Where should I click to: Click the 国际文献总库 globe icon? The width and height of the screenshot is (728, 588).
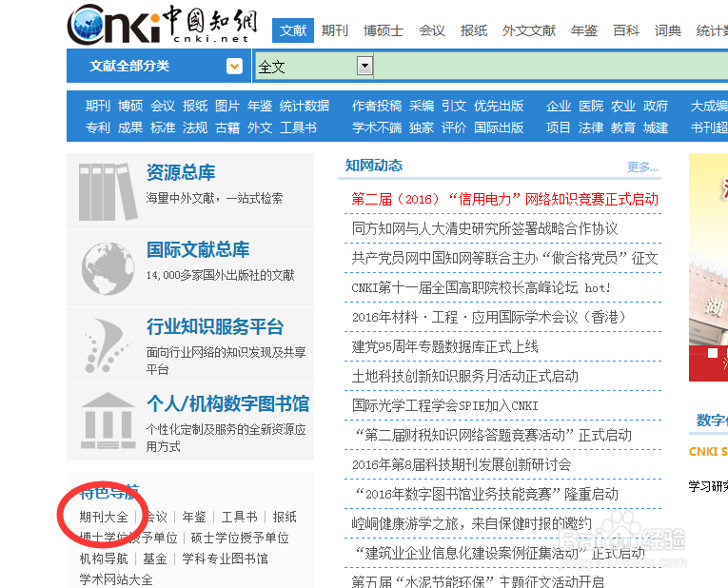[x=108, y=268]
